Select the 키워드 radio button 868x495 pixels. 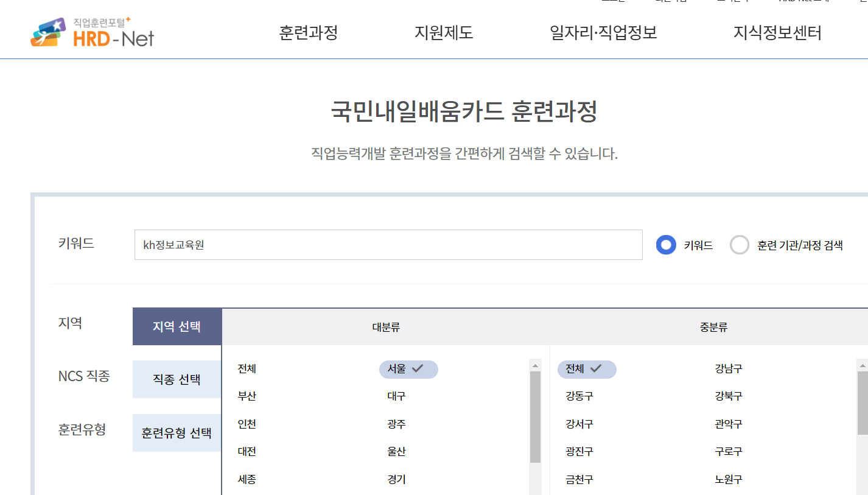pos(666,245)
